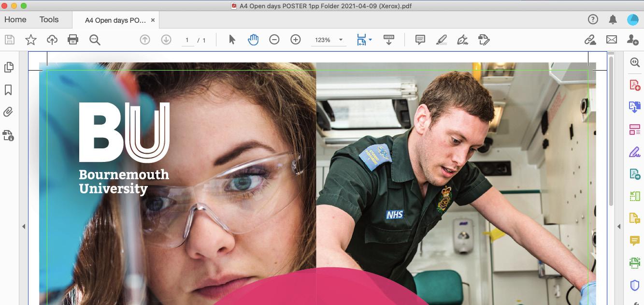Go to next page arrow

point(166,40)
